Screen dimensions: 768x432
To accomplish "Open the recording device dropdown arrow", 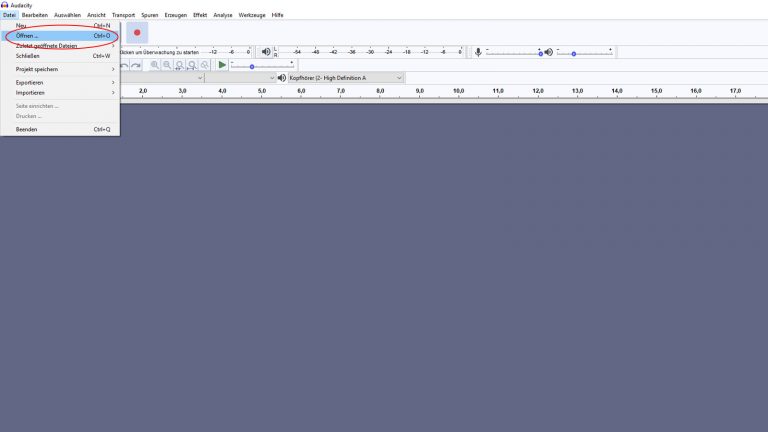I will click(200, 78).
